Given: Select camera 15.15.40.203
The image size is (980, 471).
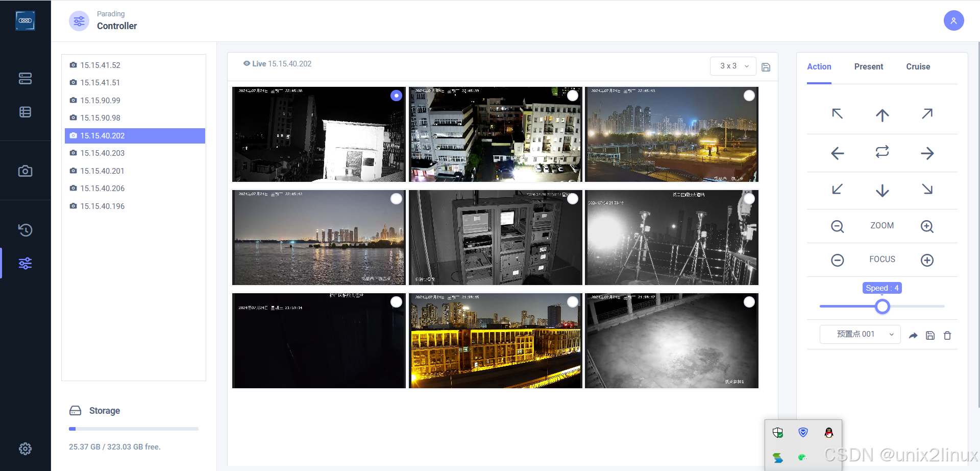Looking at the screenshot, I should coord(135,153).
